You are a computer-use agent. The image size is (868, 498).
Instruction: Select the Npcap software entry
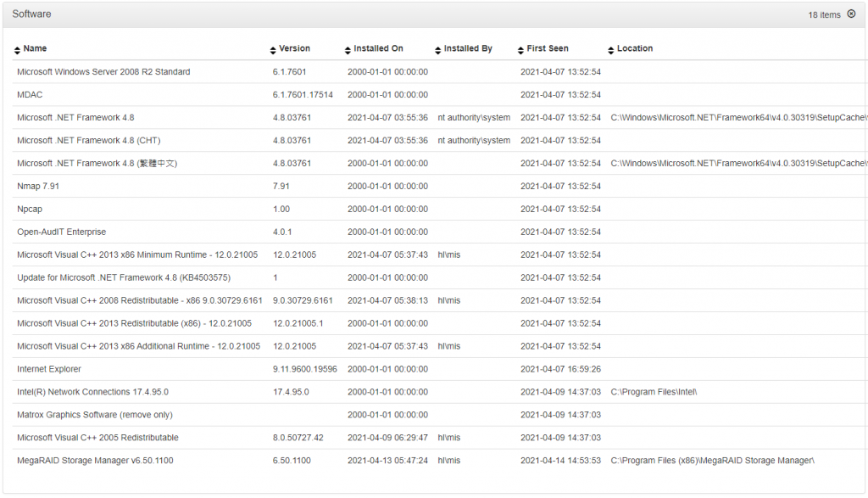pyautogui.click(x=30, y=209)
